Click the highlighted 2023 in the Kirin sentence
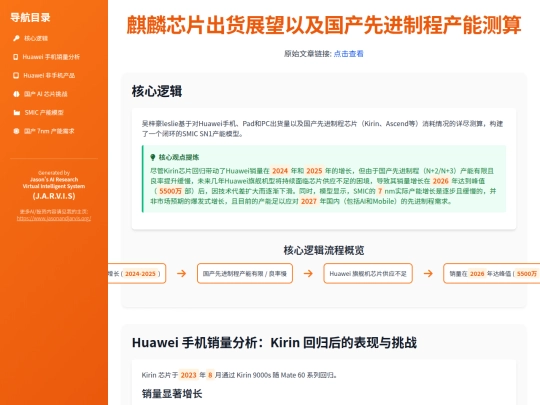The image size is (540, 405). pos(188,375)
